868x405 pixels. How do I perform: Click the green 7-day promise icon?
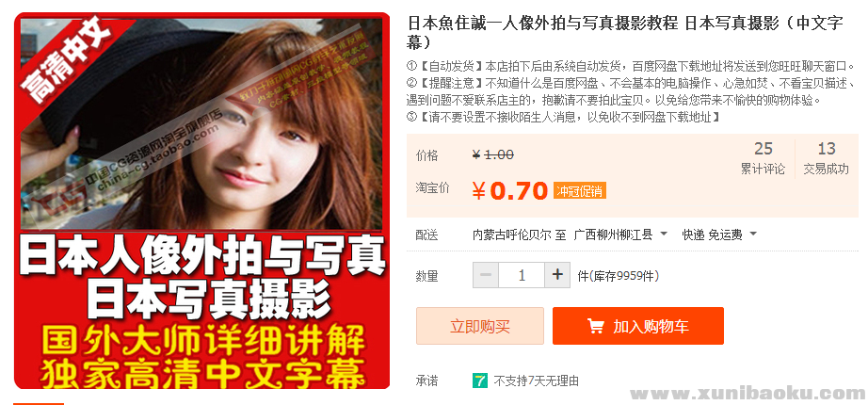point(479,381)
